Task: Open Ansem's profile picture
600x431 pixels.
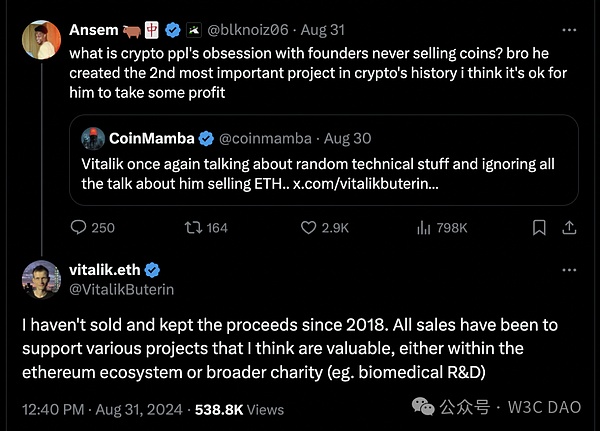Action: pos(38,40)
